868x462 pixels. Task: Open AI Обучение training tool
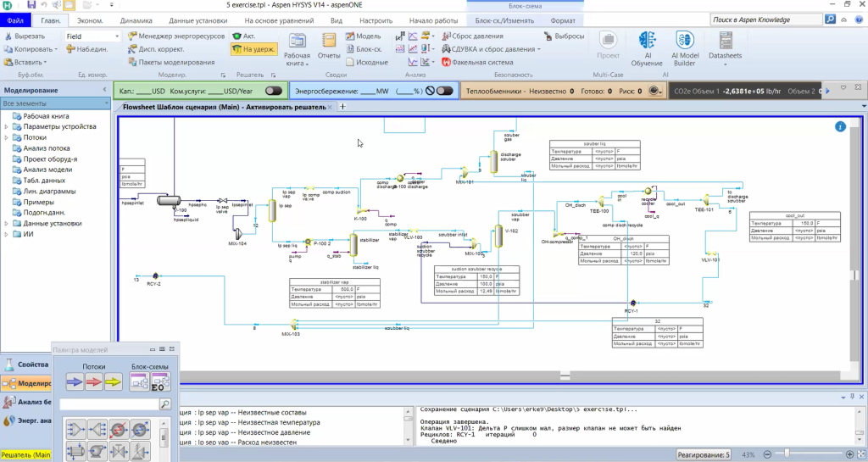(647, 49)
